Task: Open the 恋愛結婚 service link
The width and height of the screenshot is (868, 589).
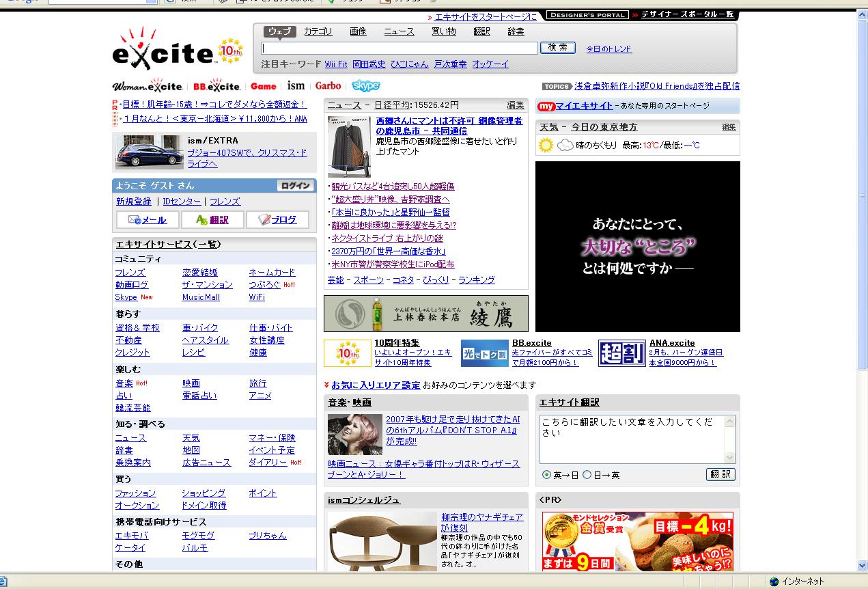Action: point(200,273)
